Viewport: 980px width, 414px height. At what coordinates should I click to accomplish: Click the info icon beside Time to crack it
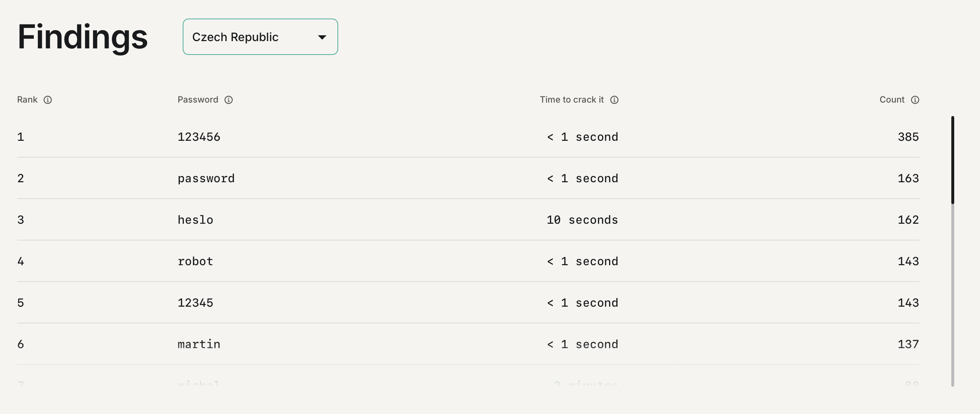[614, 100]
